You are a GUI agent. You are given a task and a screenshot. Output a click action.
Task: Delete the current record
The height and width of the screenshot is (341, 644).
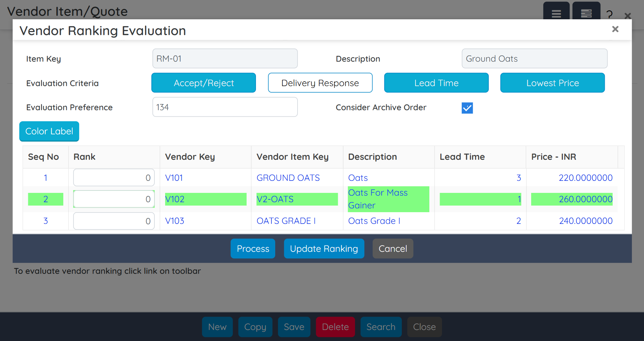(335, 327)
